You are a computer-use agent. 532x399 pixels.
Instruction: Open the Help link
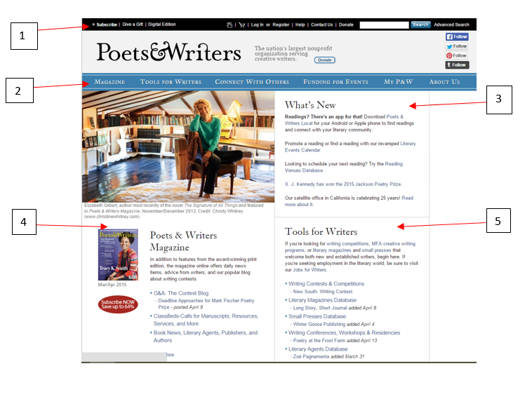point(300,25)
